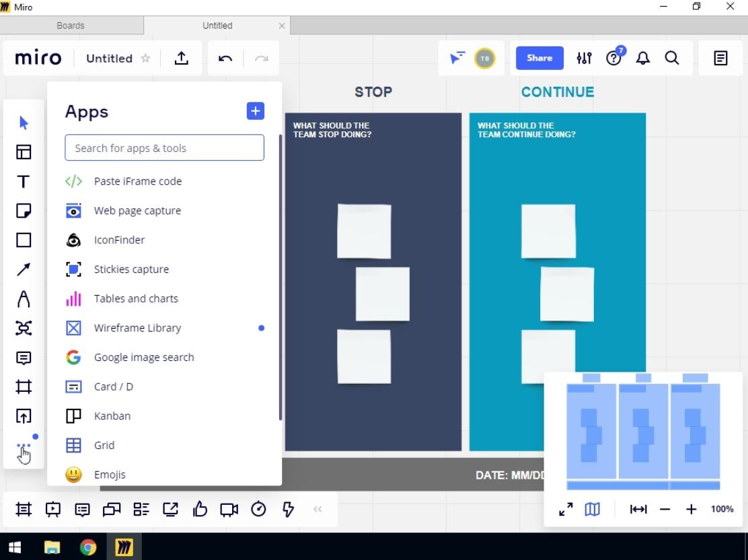Select the Frame tool in left toolbar
Image resolution: width=748 pixels, height=560 pixels.
point(24,387)
